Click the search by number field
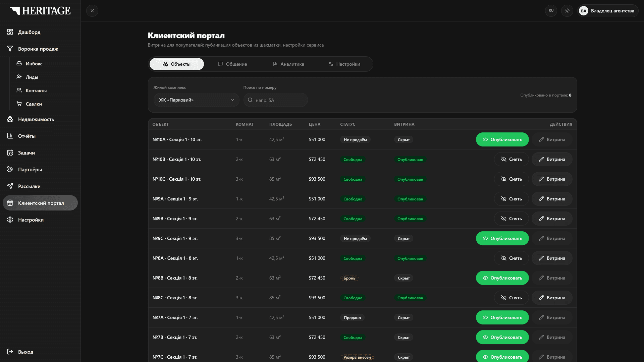Viewport: 644px width, 362px height. pyautogui.click(x=276, y=100)
